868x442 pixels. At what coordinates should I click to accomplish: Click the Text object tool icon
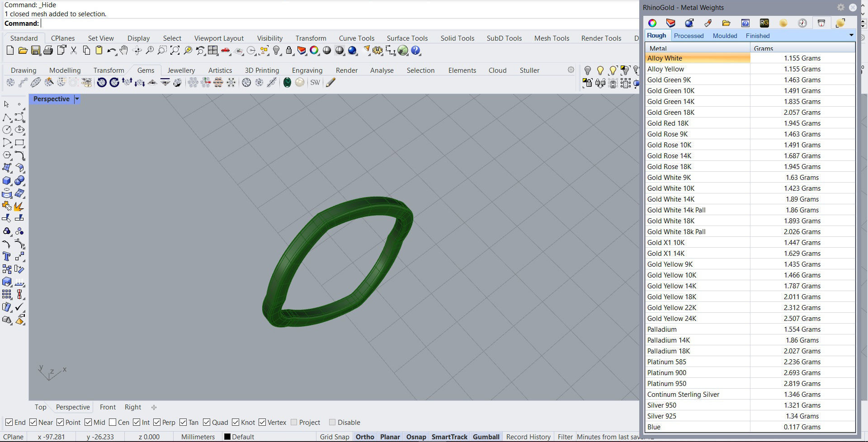click(x=7, y=257)
